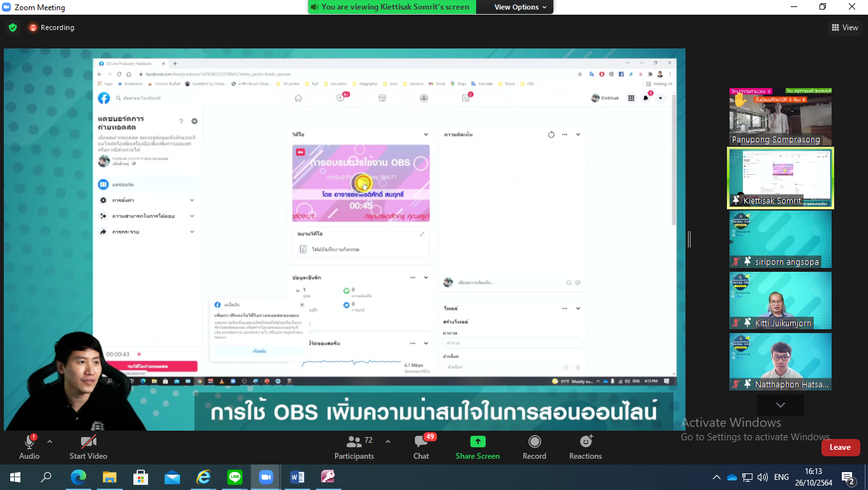This screenshot has width=868, height=490.
Task: Select Kiettisak Somrit's video thumbnail
Action: click(x=781, y=178)
